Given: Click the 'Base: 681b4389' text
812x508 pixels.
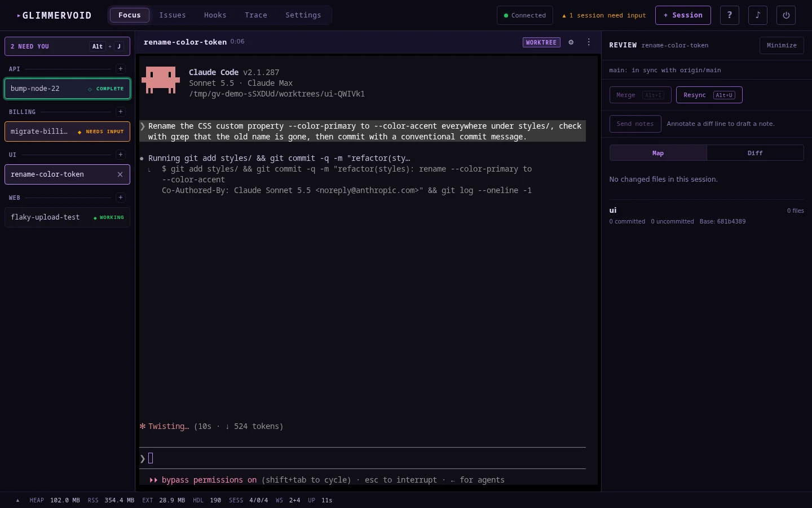Looking at the screenshot, I should coord(722,221).
